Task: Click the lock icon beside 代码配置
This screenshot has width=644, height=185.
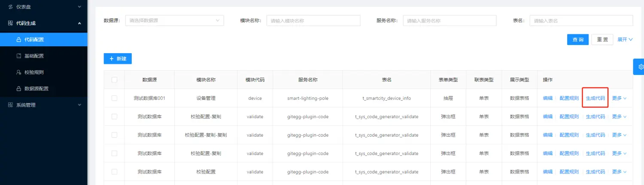Action: click(x=18, y=40)
